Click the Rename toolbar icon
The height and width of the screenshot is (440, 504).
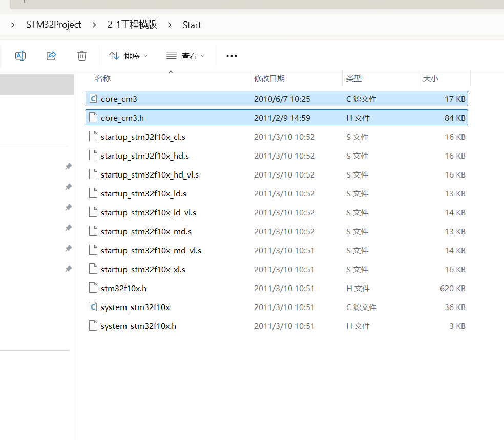point(20,56)
